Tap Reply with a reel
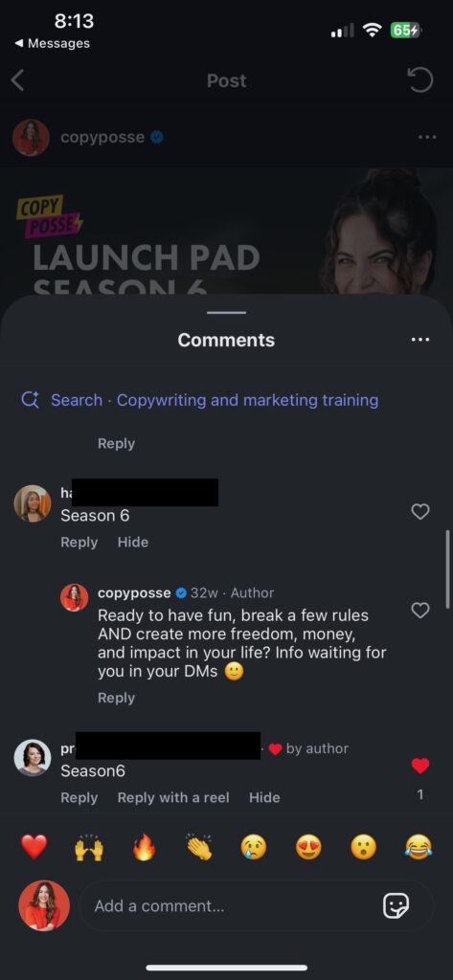The image size is (453, 980). (173, 797)
